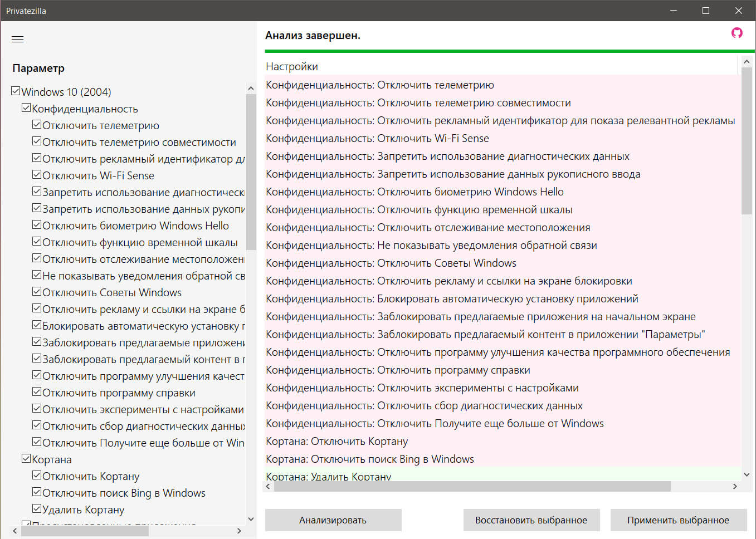
Task: Click the tree panel scroll down arrow
Action: [251, 519]
